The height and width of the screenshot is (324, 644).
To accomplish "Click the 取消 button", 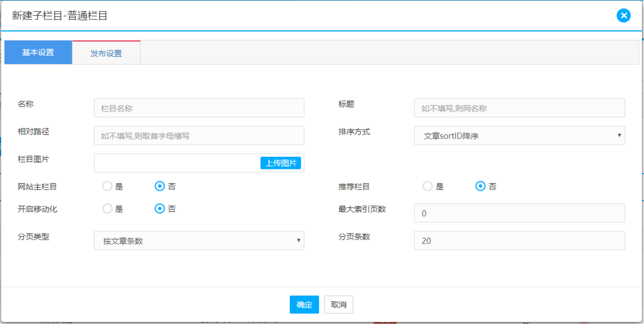I will click(x=338, y=304).
